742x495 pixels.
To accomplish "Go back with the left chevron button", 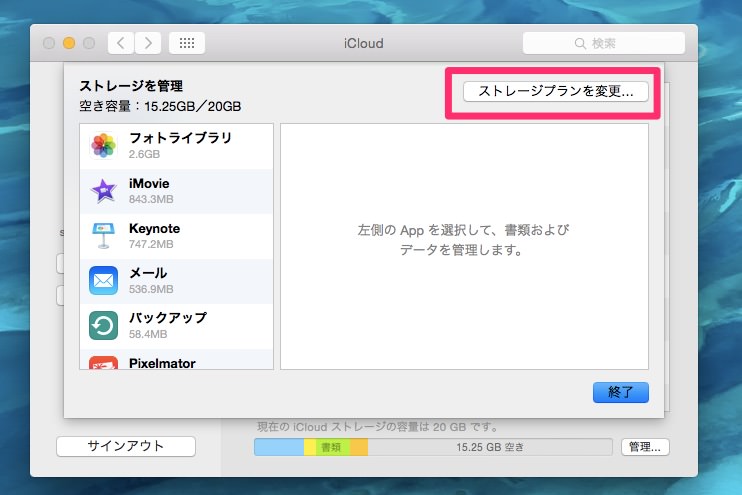I will pos(121,43).
